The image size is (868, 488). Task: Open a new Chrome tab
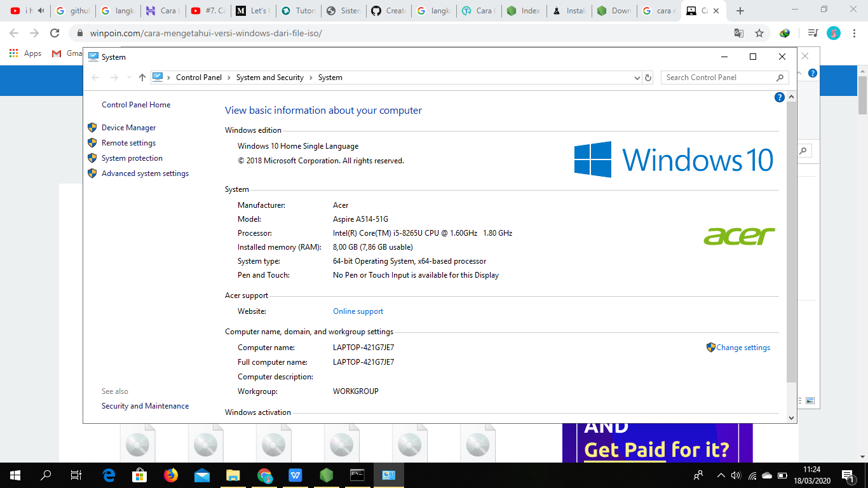point(740,11)
